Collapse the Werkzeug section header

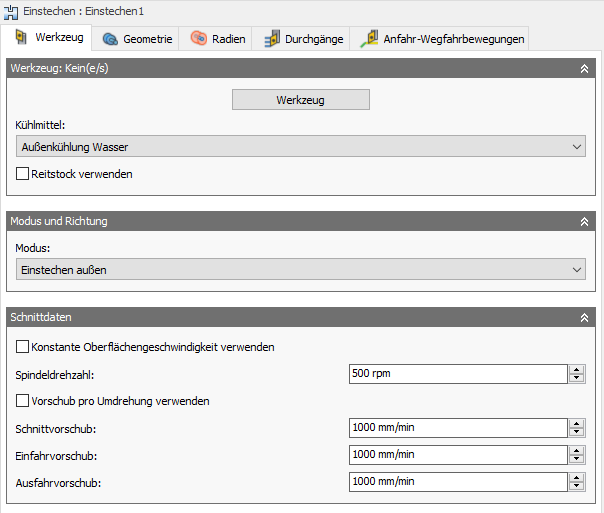584,68
